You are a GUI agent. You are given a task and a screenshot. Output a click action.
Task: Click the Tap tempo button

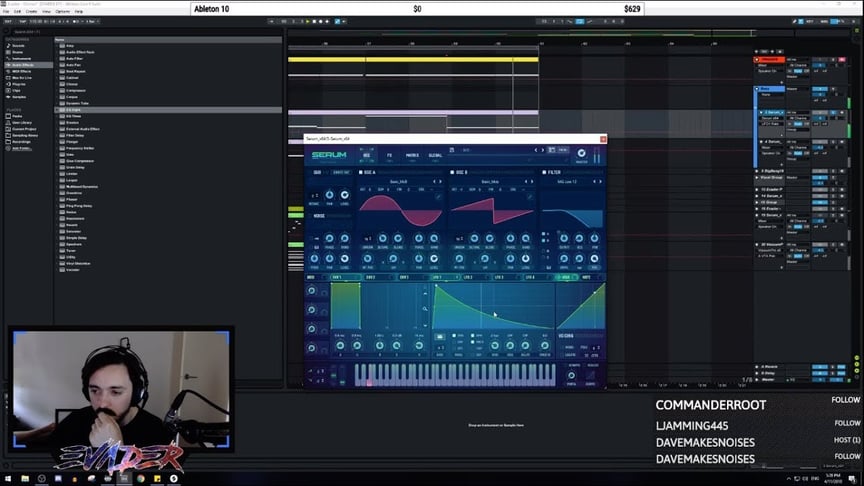pyautogui.click(x=22, y=21)
